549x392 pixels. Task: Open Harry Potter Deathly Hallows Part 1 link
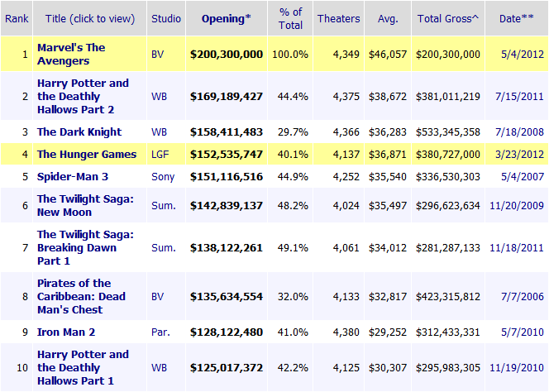coord(83,367)
